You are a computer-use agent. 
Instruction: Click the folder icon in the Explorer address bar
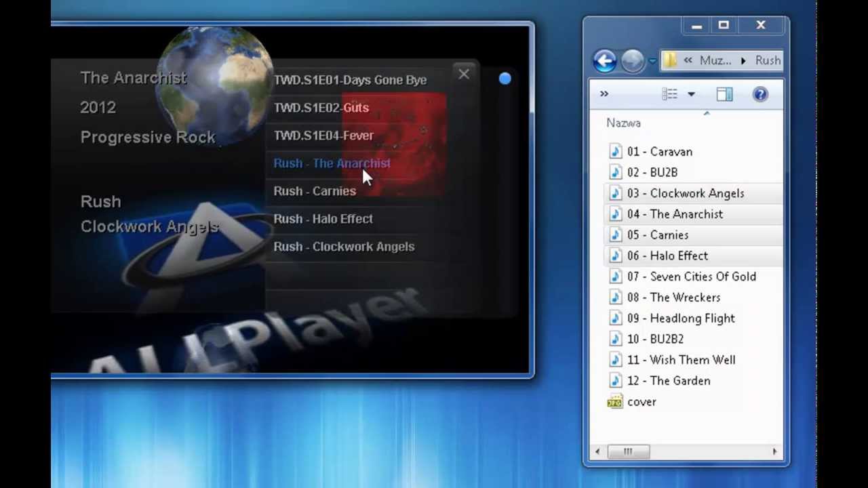[x=670, y=60]
